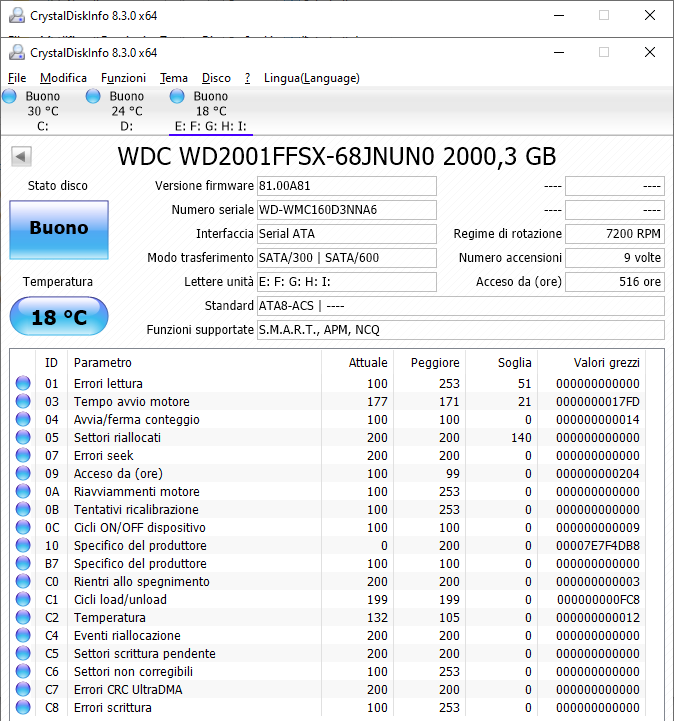The image size is (674, 721).
Task: Open the Tema menu
Action: pos(174,78)
